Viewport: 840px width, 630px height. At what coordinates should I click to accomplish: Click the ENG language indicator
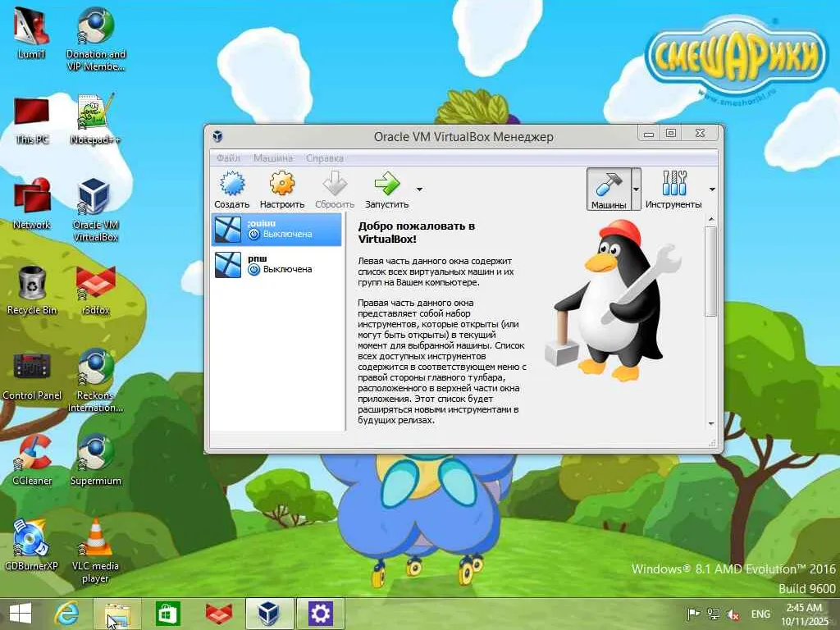pos(760,614)
